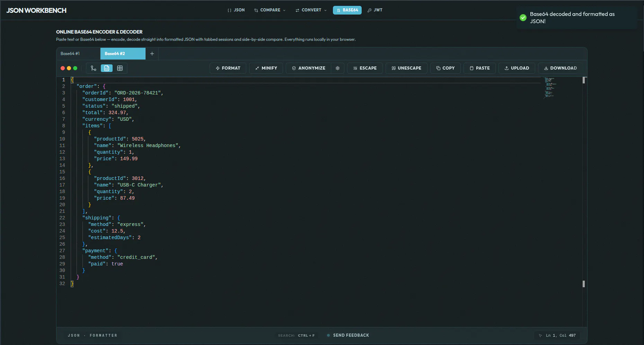The image size is (644, 345).
Task: Run ANONYMIZE on the JSON
Action: coord(309,68)
